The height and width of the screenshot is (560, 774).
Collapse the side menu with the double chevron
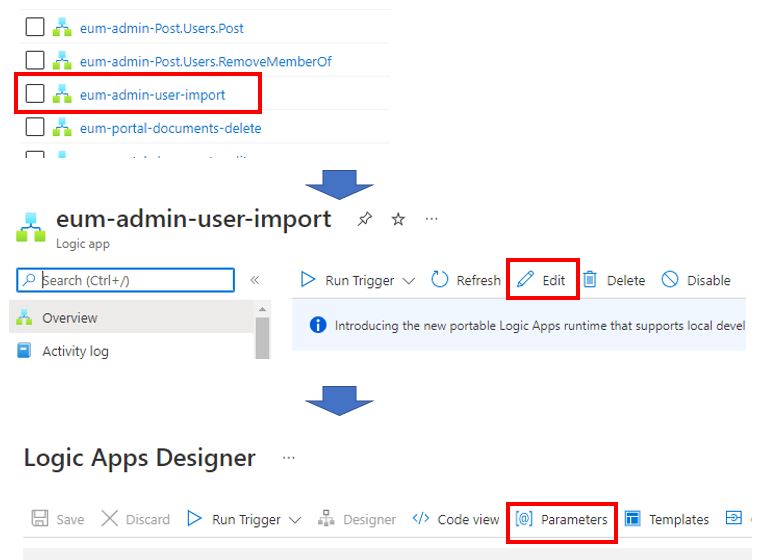pyautogui.click(x=255, y=280)
